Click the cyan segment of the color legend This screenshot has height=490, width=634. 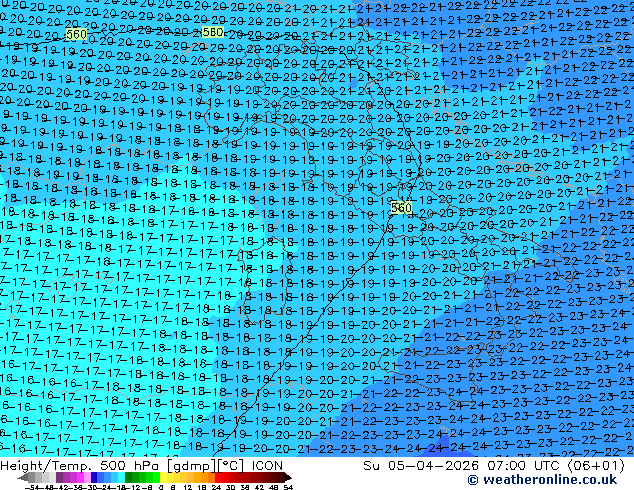coord(121,477)
